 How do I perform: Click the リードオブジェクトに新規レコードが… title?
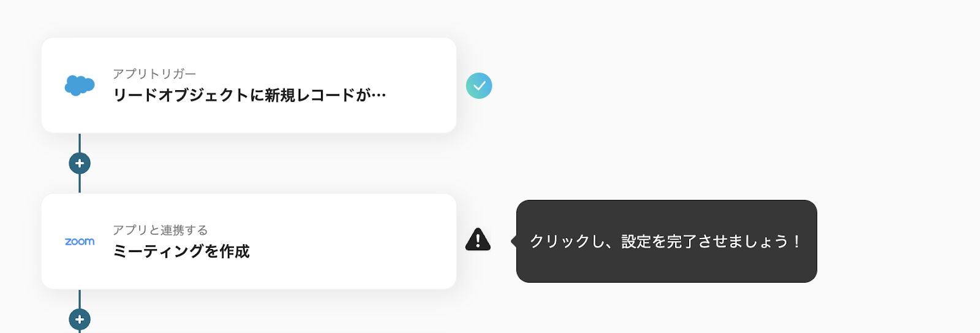pyautogui.click(x=249, y=95)
